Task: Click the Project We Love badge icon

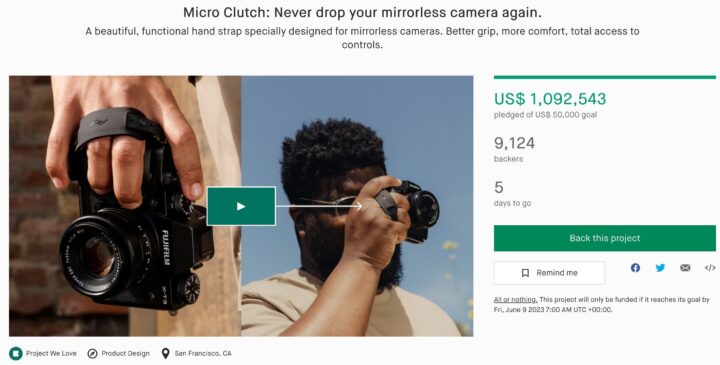Action: (16, 354)
